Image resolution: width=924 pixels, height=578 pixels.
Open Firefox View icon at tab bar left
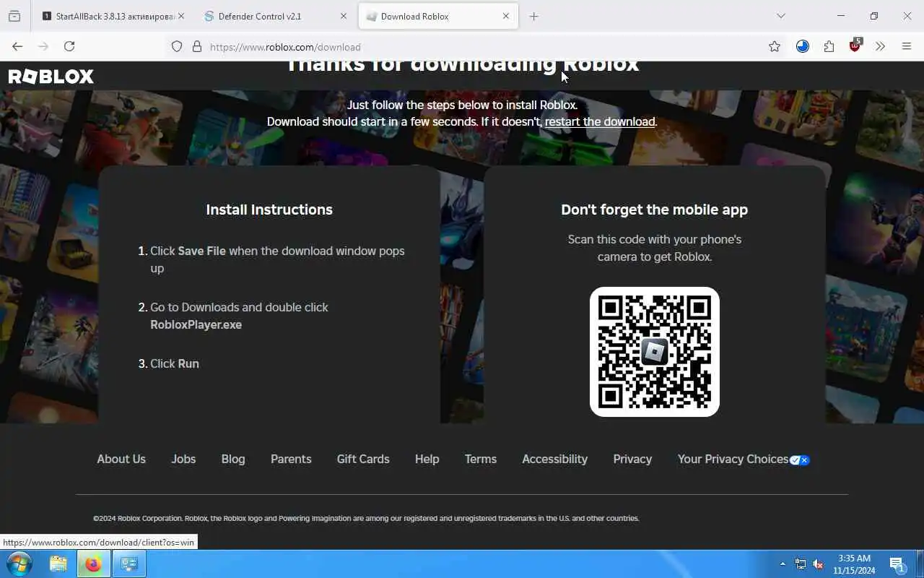pyautogui.click(x=14, y=16)
